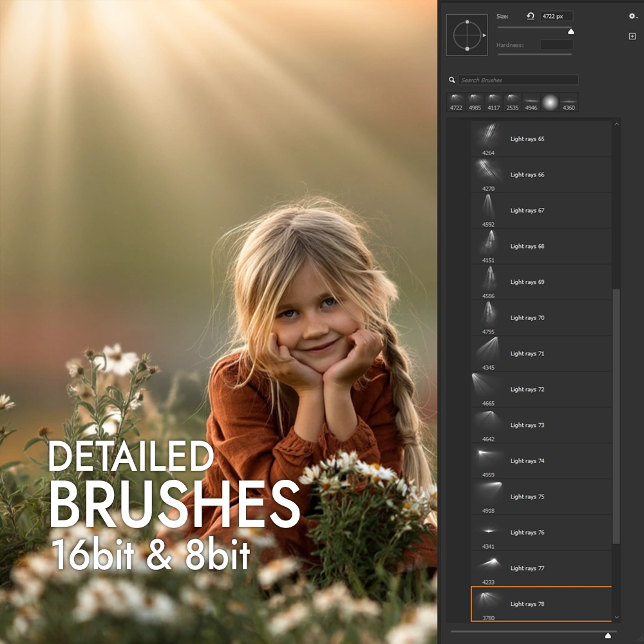Click the create new brush preset icon
Screen dimensions: 644x644
[x=632, y=37]
